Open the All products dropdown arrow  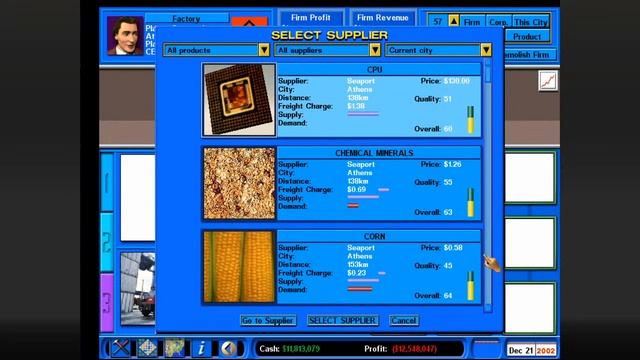click(264, 50)
